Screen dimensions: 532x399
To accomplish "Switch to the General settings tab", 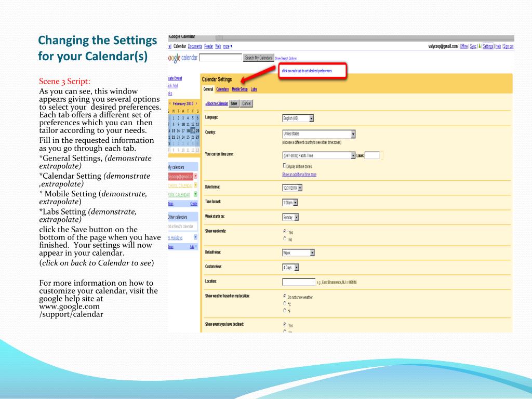I will (208, 89).
